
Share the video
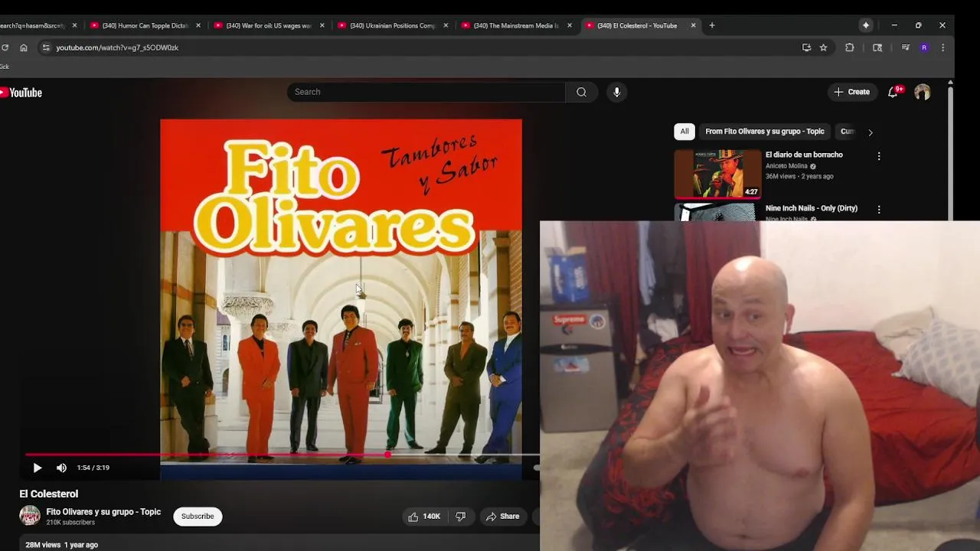point(503,517)
